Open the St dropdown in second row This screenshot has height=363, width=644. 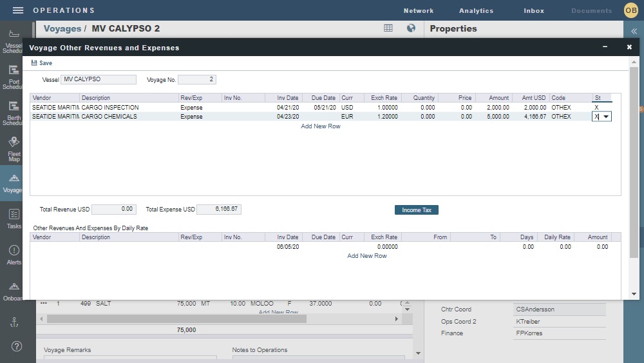pyautogui.click(x=607, y=117)
